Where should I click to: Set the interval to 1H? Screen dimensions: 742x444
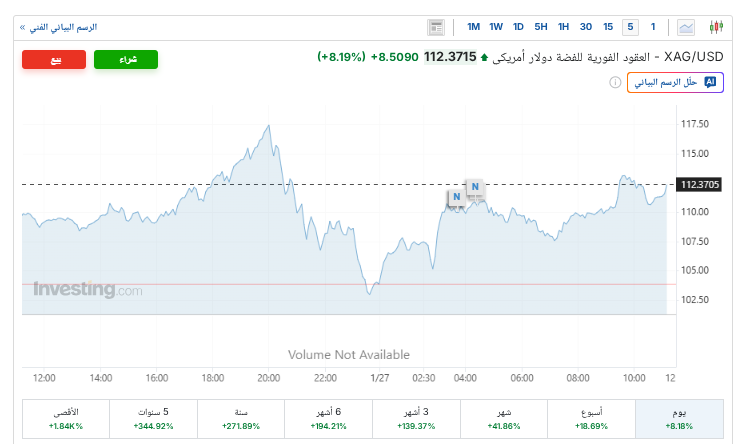(x=563, y=27)
